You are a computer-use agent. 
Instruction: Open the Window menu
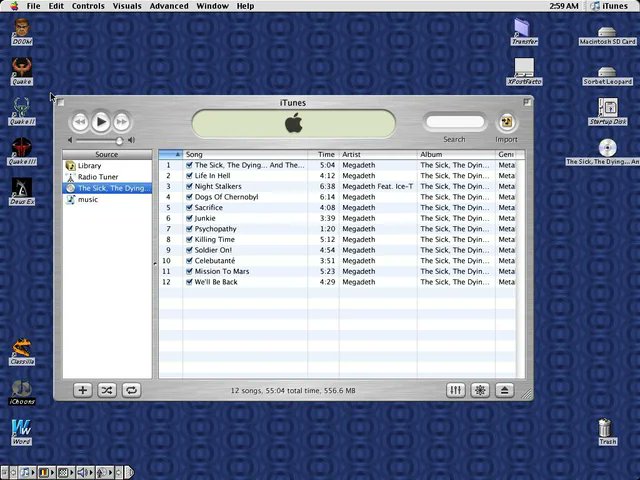point(212,6)
